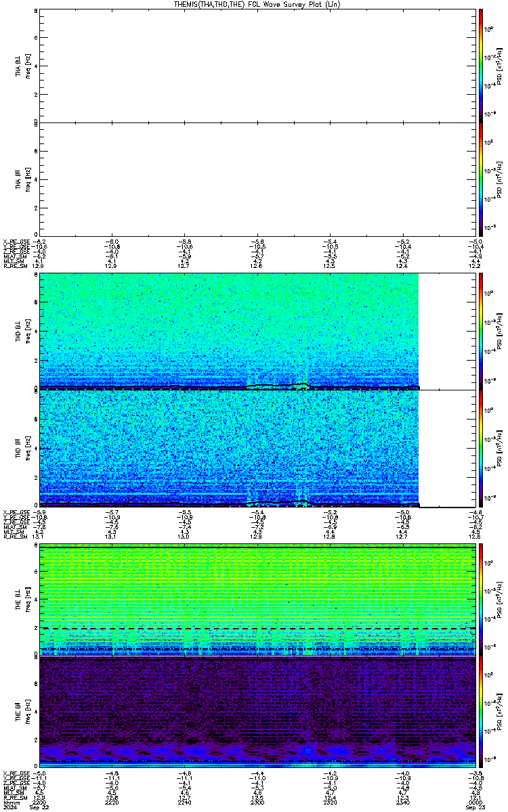Click the Sep 23 date label
The width and height of the screenshot is (508, 812).
(474, 807)
